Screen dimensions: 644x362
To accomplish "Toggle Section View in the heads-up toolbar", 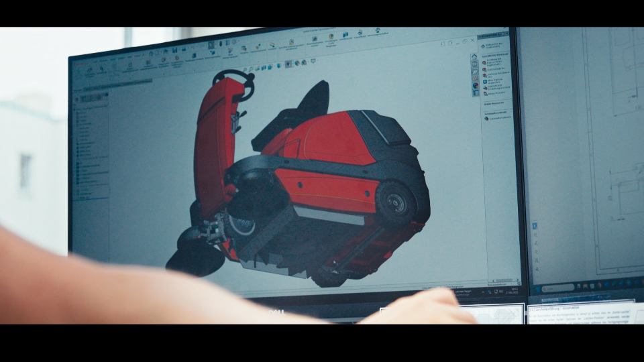I will pos(262,67).
